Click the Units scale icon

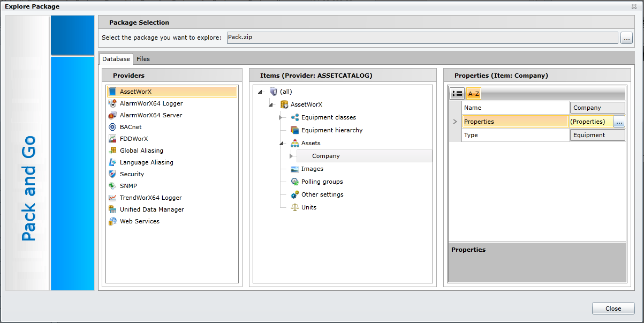[294, 207]
